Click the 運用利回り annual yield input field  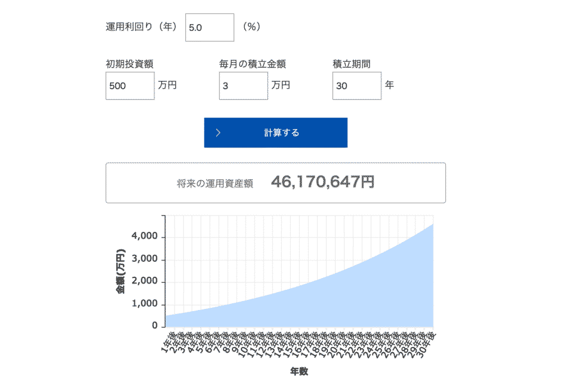[209, 28]
